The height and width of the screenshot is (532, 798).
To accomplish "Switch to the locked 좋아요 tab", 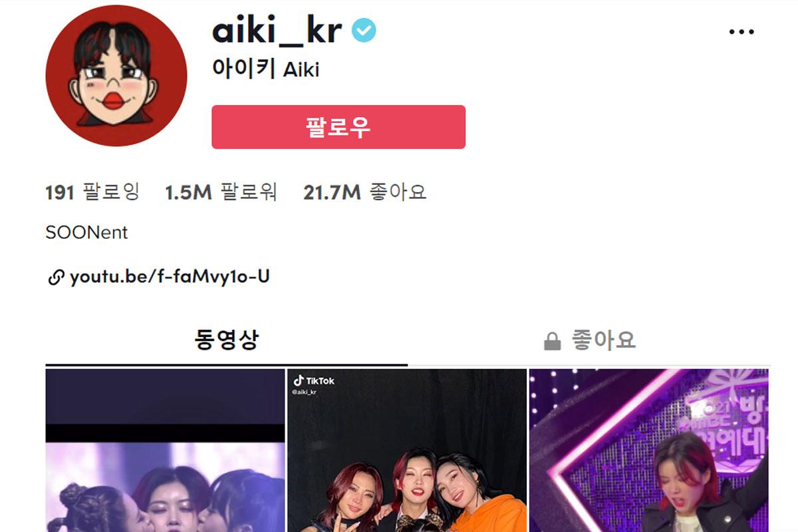I will pos(589,340).
